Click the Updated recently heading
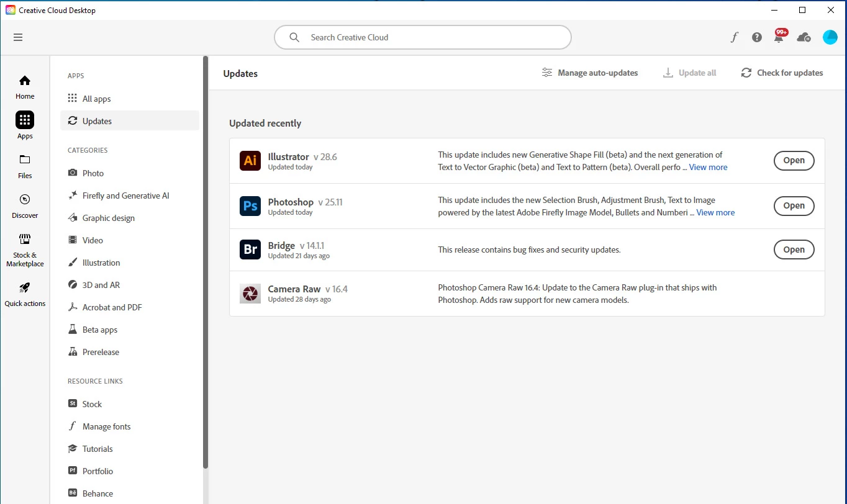This screenshot has width=847, height=504. point(265,124)
